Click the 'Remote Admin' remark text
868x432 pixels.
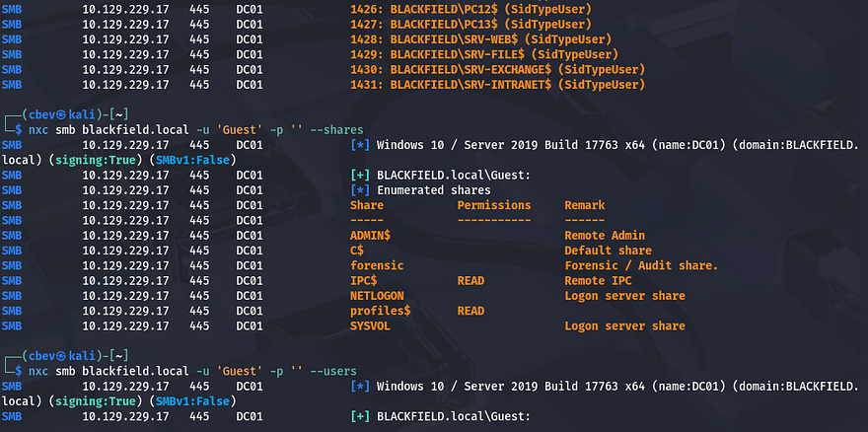pyautogui.click(x=605, y=236)
